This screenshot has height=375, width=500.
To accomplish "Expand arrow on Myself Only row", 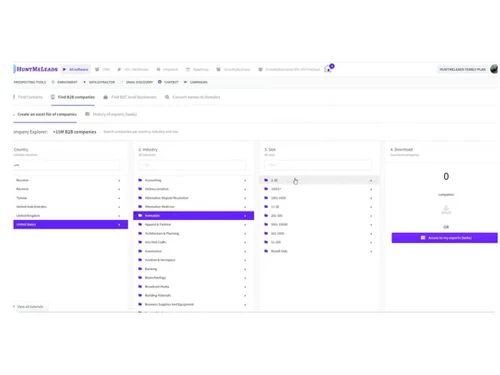I will (371, 251).
